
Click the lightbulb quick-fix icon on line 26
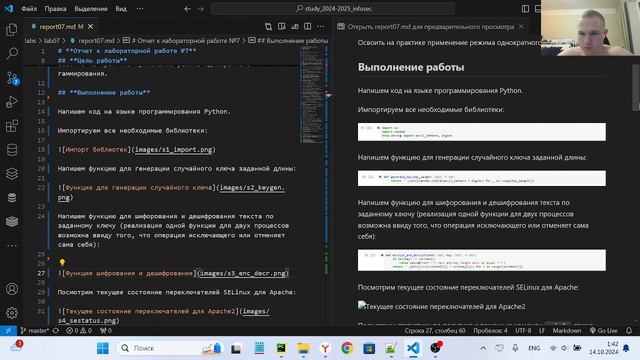pyautogui.click(x=62, y=262)
